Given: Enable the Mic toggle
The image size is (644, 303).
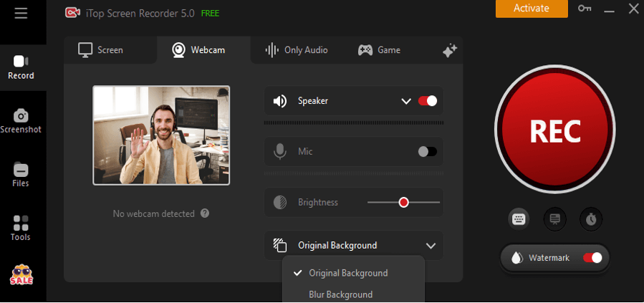Looking at the screenshot, I should (428, 152).
